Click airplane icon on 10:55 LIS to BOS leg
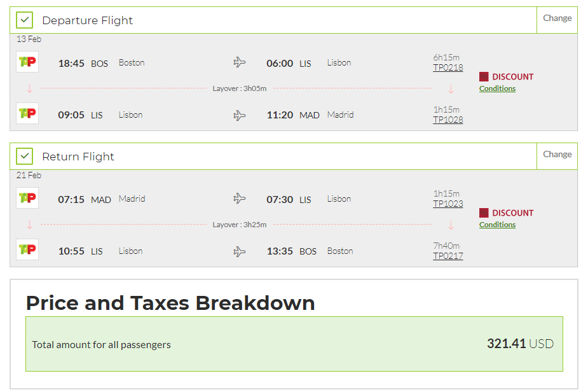 (240, 251)
